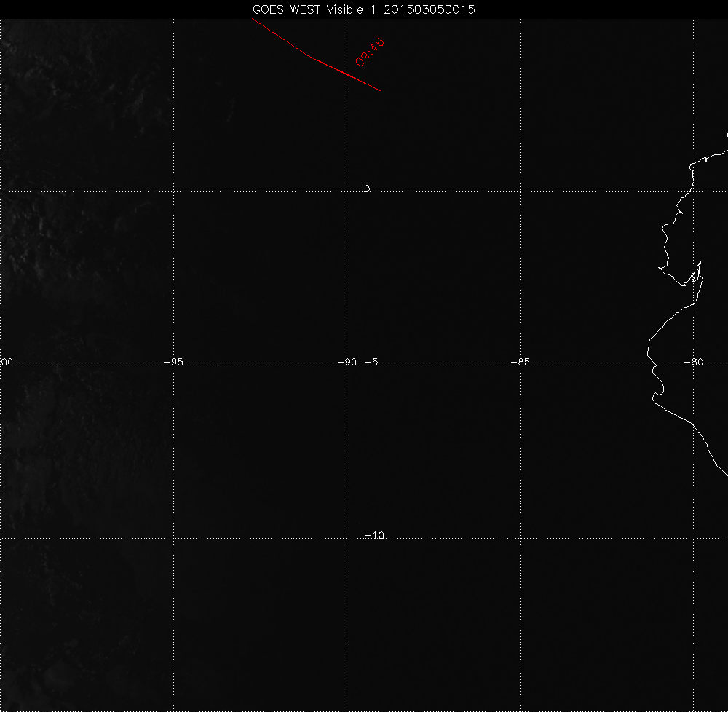Click the 0 latitude label
728x712 pixels.
click(367, 189)
